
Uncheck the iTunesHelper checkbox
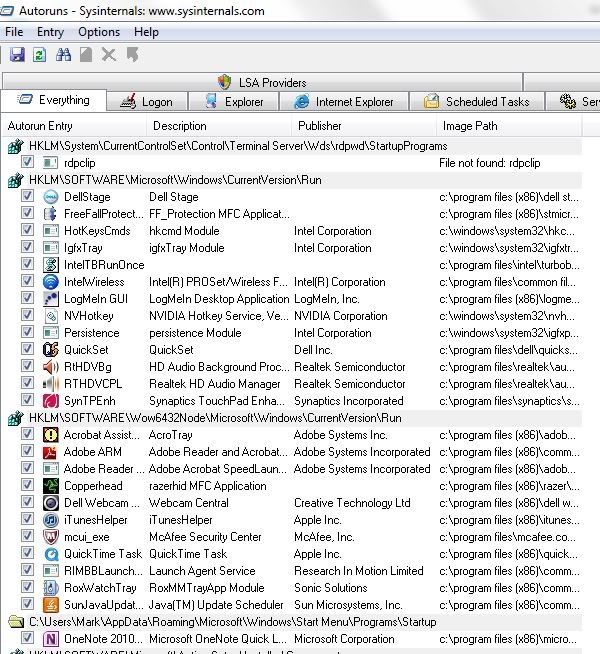[28, 519]
